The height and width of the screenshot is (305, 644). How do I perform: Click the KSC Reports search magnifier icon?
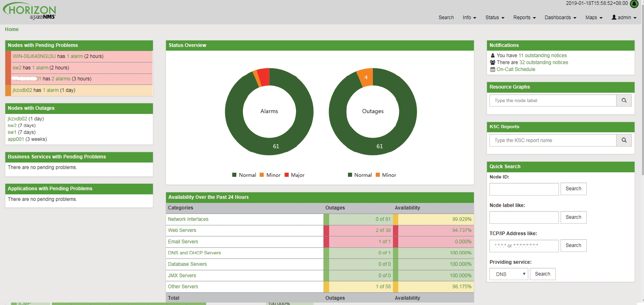tap(624, 140)
